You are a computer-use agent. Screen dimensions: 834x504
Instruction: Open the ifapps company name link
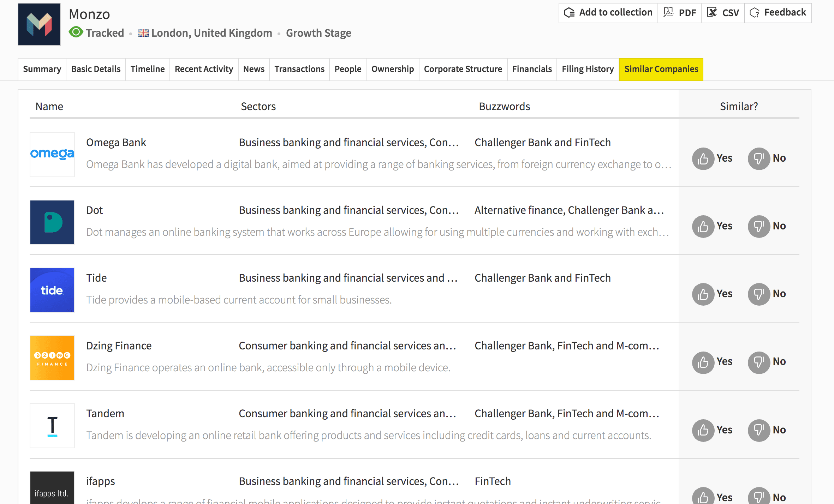click(x=101, y=481)
